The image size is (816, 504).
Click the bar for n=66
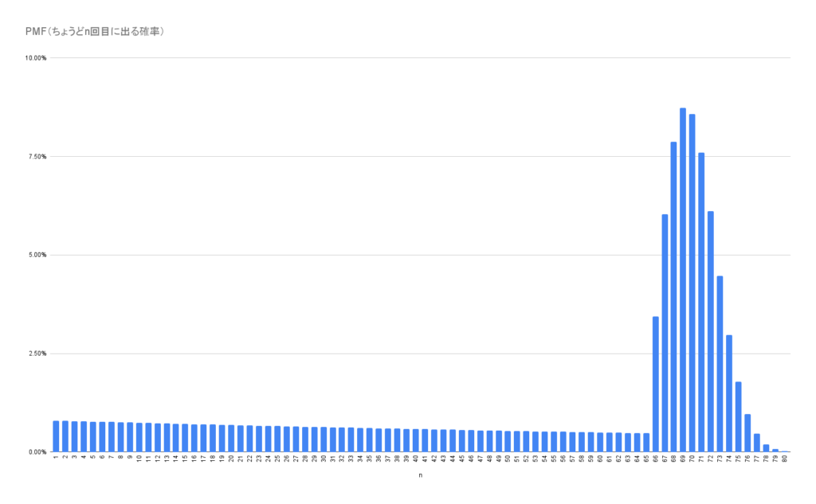tap(655, 384)
